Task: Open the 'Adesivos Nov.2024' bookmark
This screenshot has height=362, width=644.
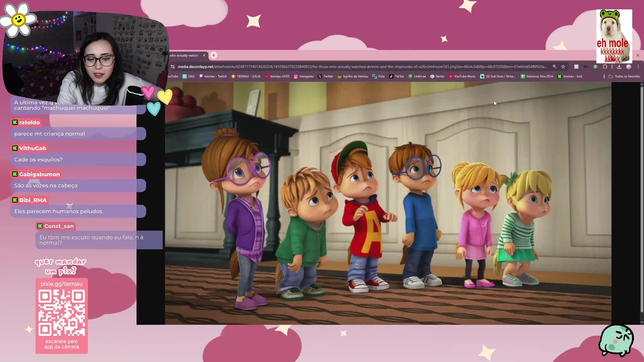Action: coord(537,76)
